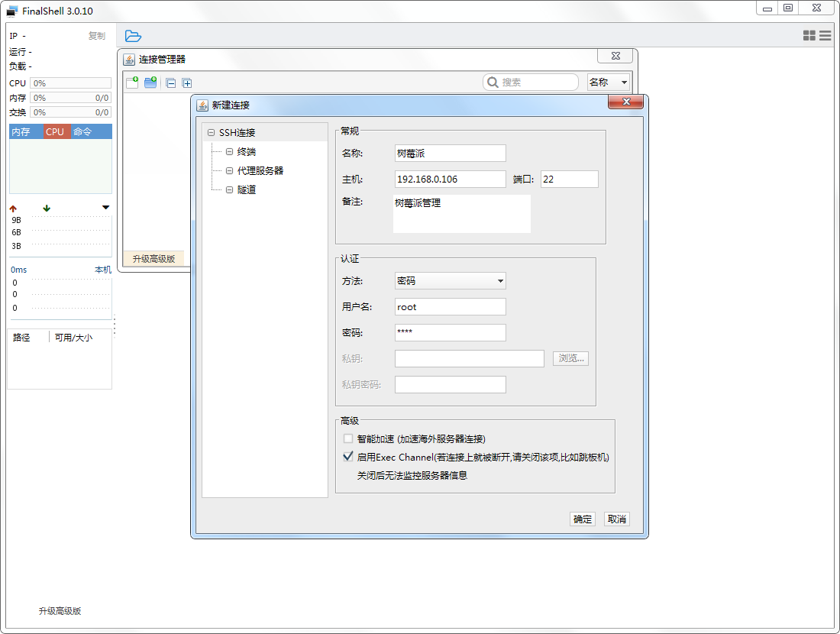This screenshot has height=634, width=840.
Task: Open the connection manager folder icon
Action: point(133,36)
